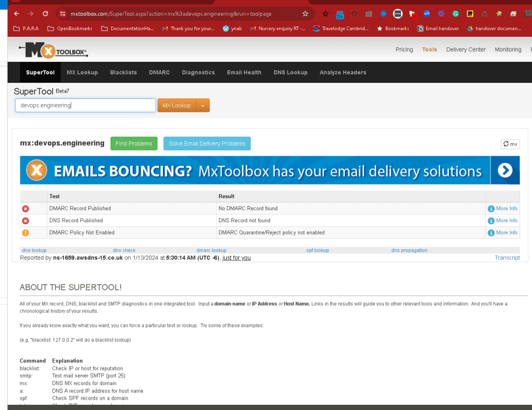Open the OpenBookmarks folder

pos(70,29)
